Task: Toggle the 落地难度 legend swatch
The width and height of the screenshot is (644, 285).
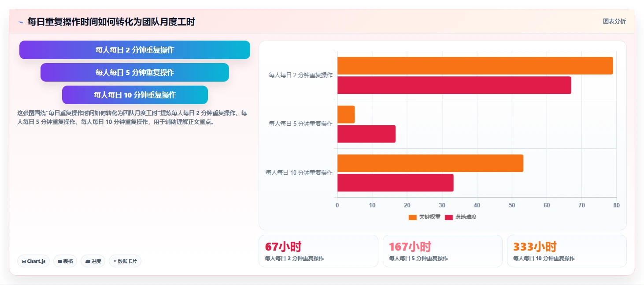Action: (x=449, y=217)
